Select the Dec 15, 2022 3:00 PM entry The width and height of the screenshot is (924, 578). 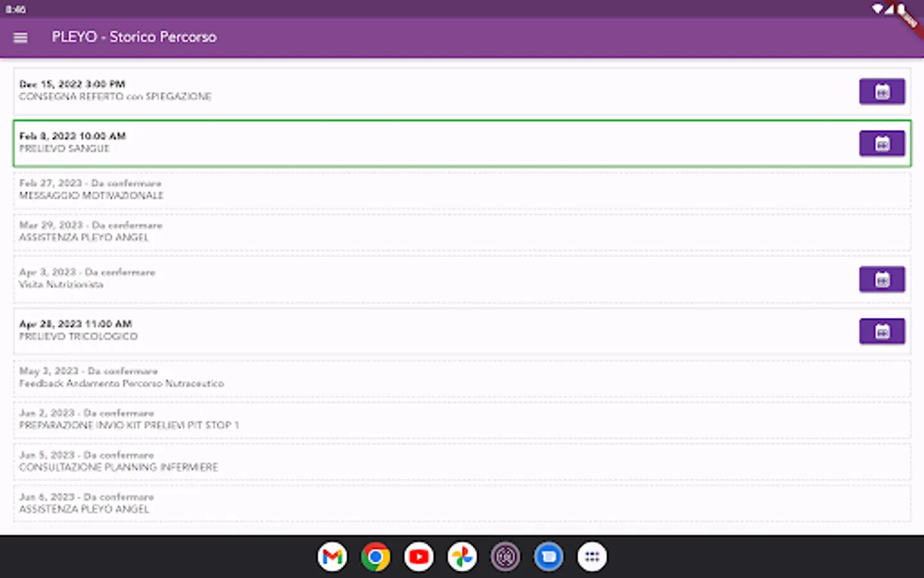pos(462,92)
